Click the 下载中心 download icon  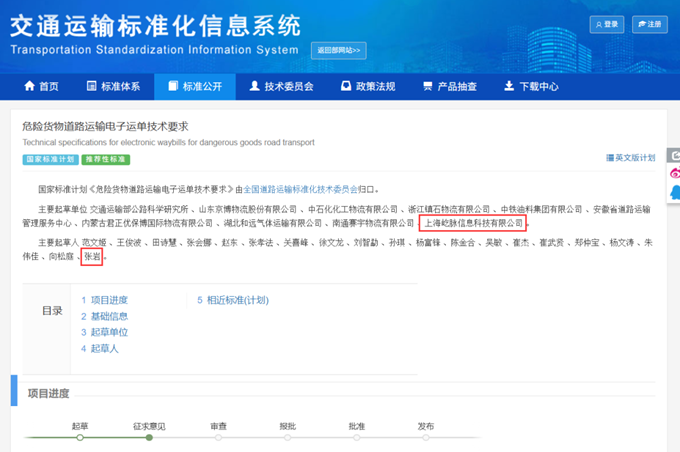click(509, 86)
